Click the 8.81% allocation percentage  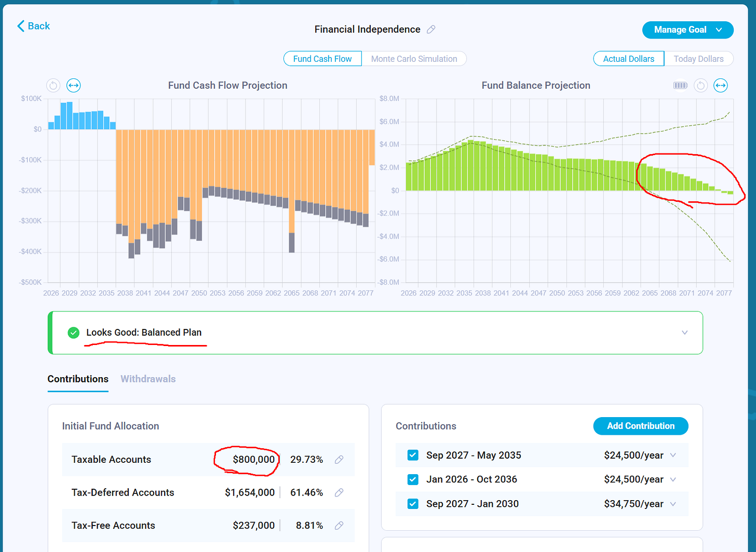coord(309,526)
